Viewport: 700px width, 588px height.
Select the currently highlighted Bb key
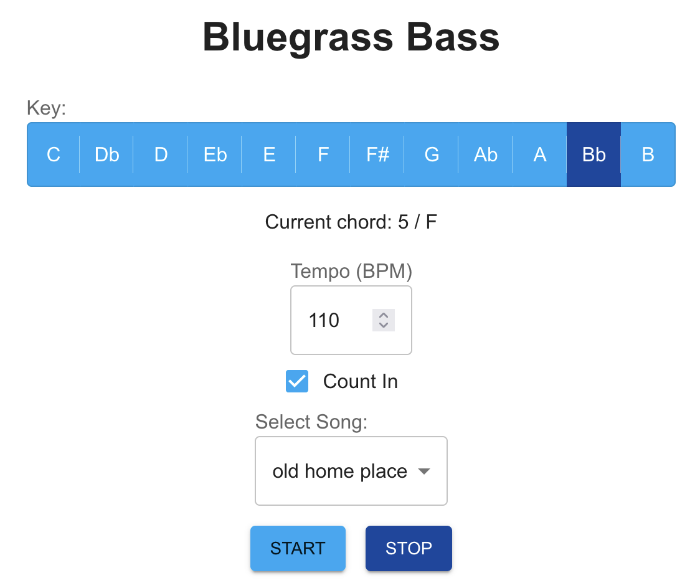[593, 154]
